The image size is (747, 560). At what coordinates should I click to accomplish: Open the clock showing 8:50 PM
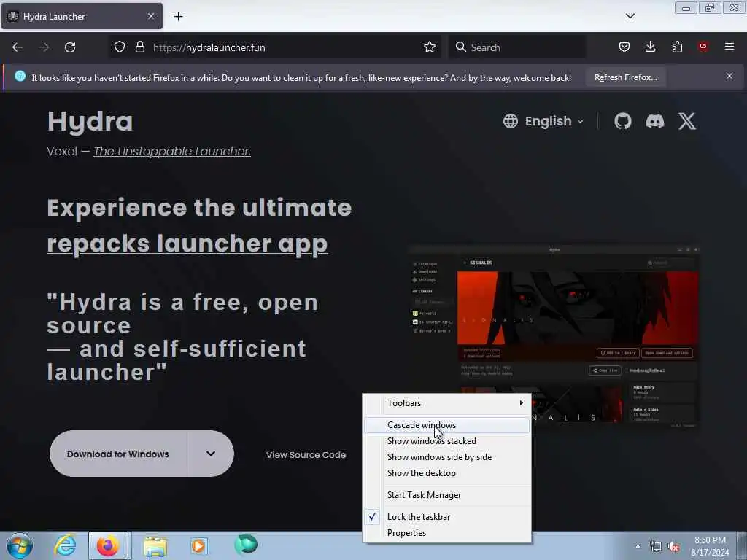click(x=710, y=546)
